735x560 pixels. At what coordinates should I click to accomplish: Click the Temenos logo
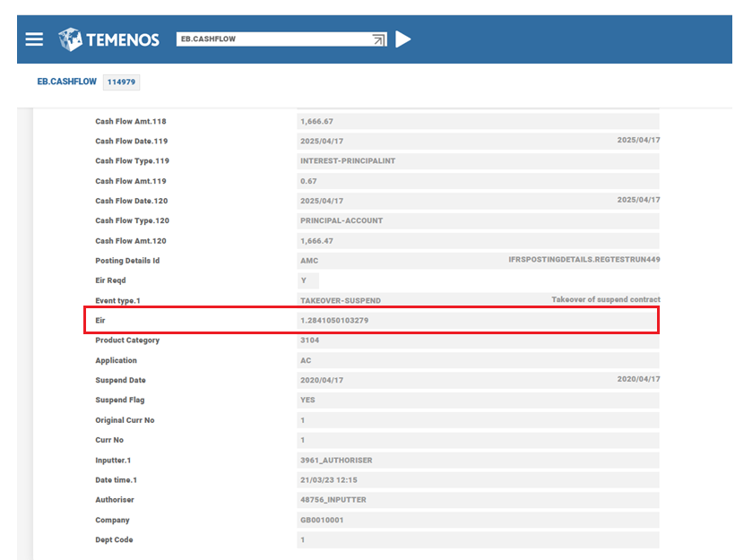click(x=108, y=39)
